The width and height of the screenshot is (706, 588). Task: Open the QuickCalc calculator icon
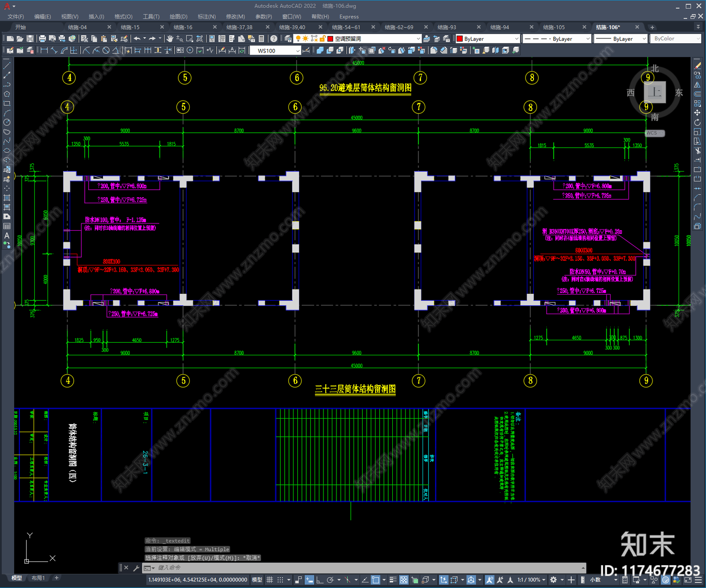[262, 39]
